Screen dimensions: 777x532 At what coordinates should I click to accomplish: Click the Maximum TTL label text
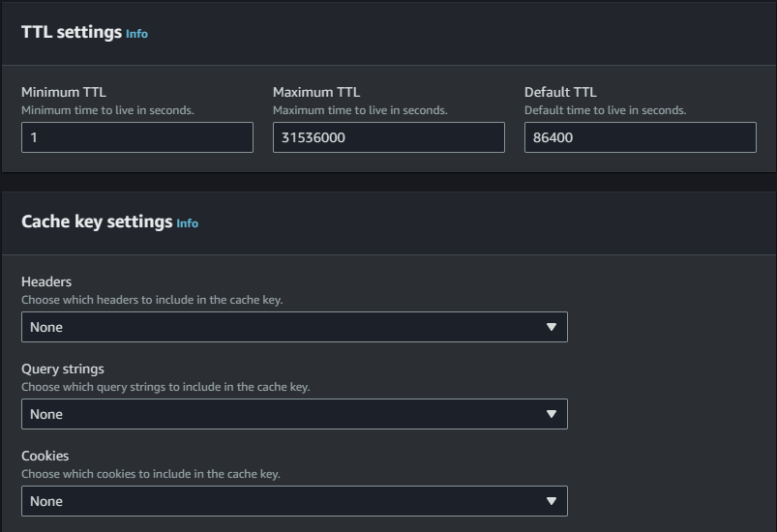point(316,93)
